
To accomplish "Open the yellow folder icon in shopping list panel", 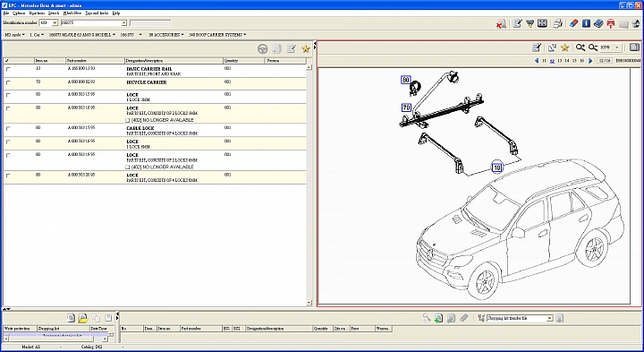I will pyautogui.click(x=83, y=318).
